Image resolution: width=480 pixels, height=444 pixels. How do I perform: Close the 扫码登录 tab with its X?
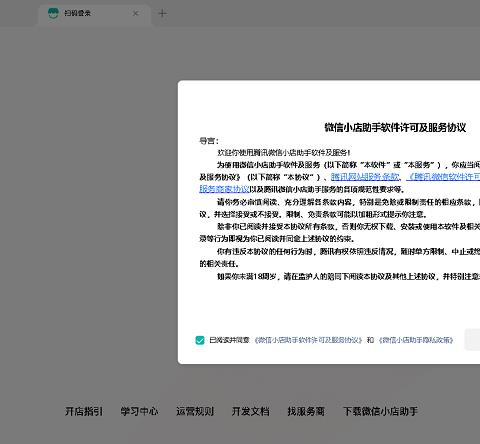coord(136,13)
